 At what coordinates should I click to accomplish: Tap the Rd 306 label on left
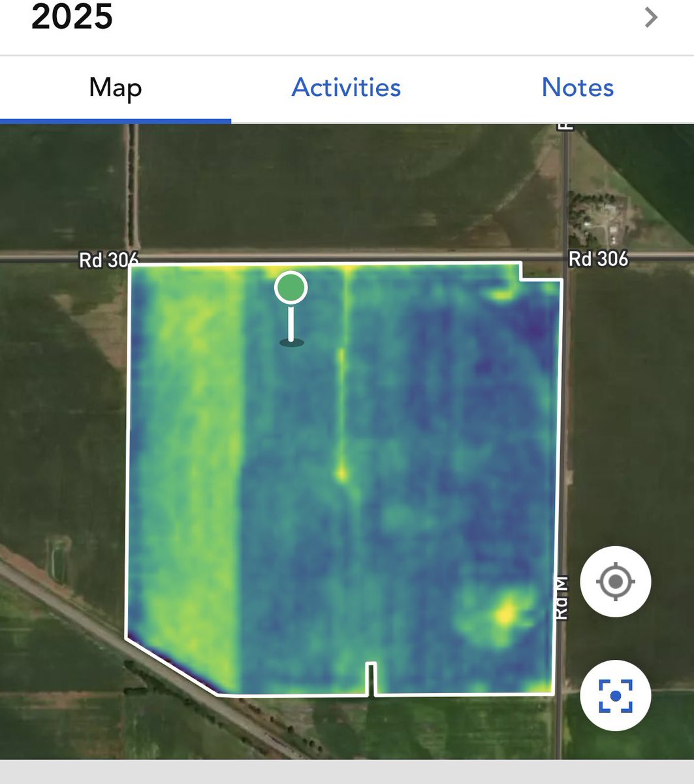(x=108, y=260)
